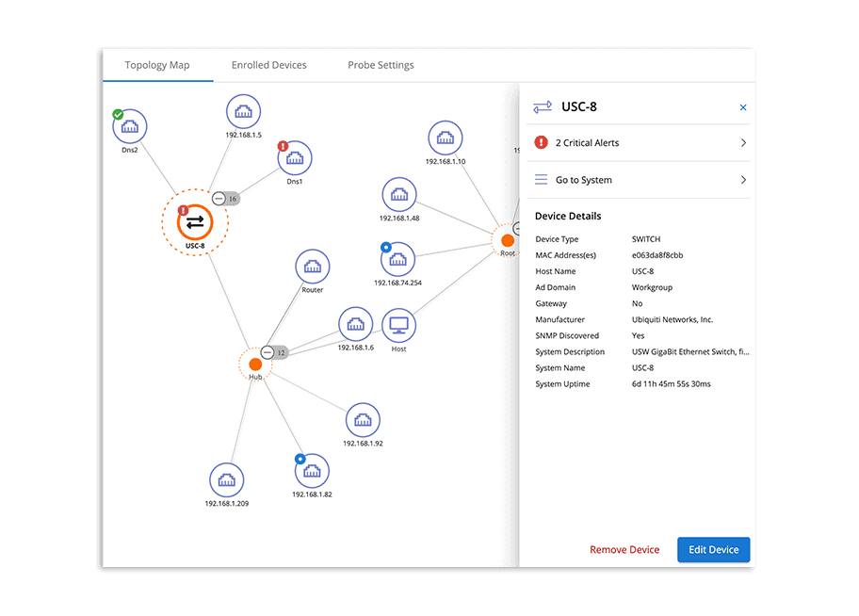Image resolution: width=859 pixels, height=616 pixels.
Task: Select the 192.168.1.5 device node
Action: pos(243,112)
